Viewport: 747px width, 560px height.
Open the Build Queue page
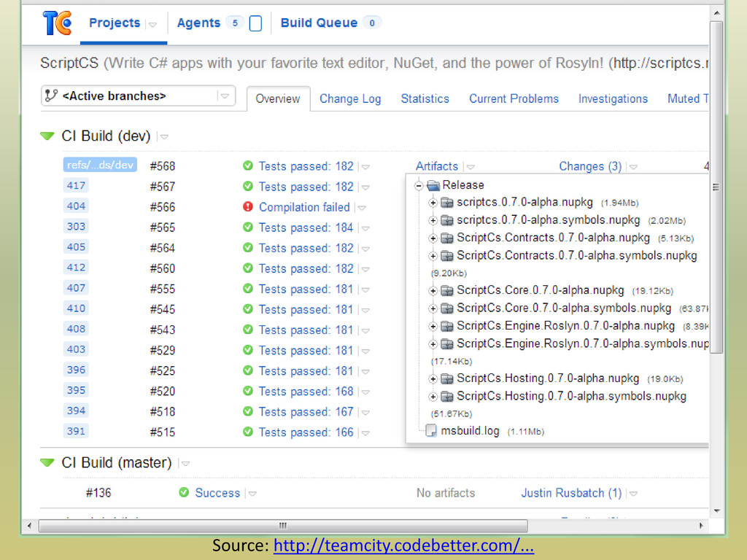[319, 23]
